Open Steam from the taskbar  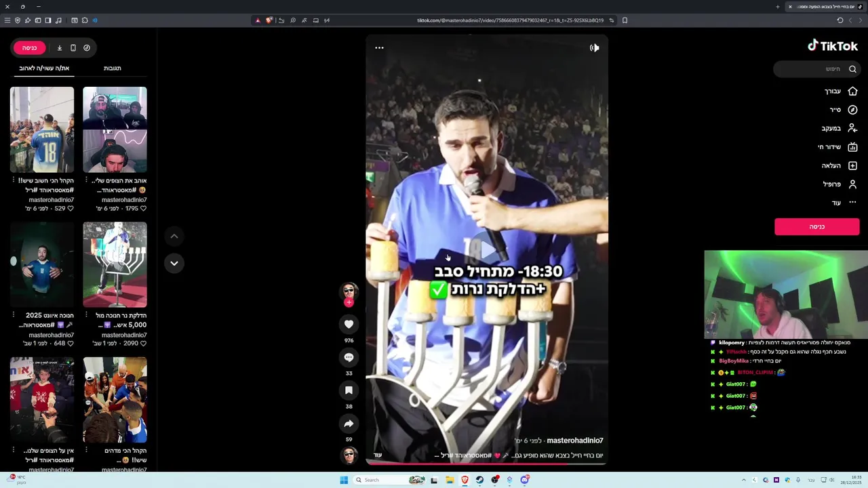[479, 480]
